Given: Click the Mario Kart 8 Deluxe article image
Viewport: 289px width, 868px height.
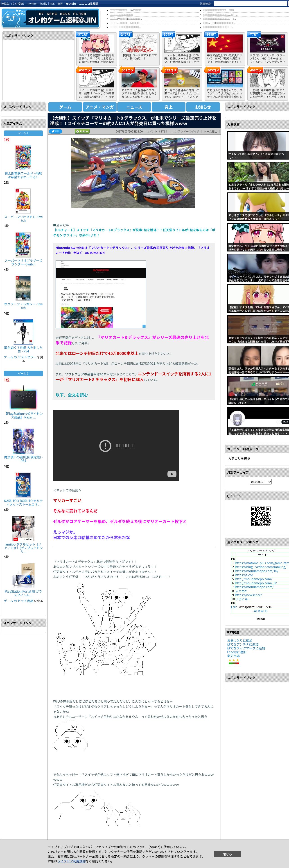Looking at the screenshot, I should click(x=133, y=173).
